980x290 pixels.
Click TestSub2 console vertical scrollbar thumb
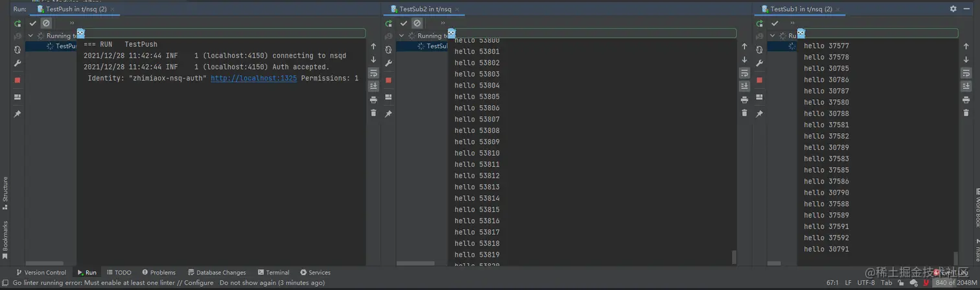(x=734, y=257)
